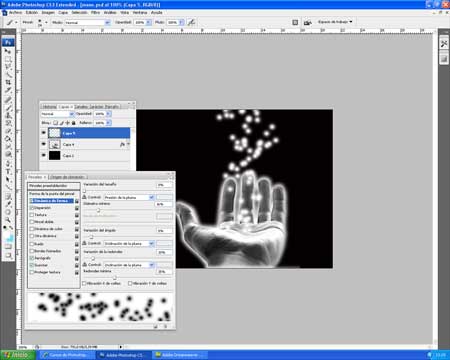
Task: Hide the Capa 1 layer via its eye
Action: (x=44, y=155)
